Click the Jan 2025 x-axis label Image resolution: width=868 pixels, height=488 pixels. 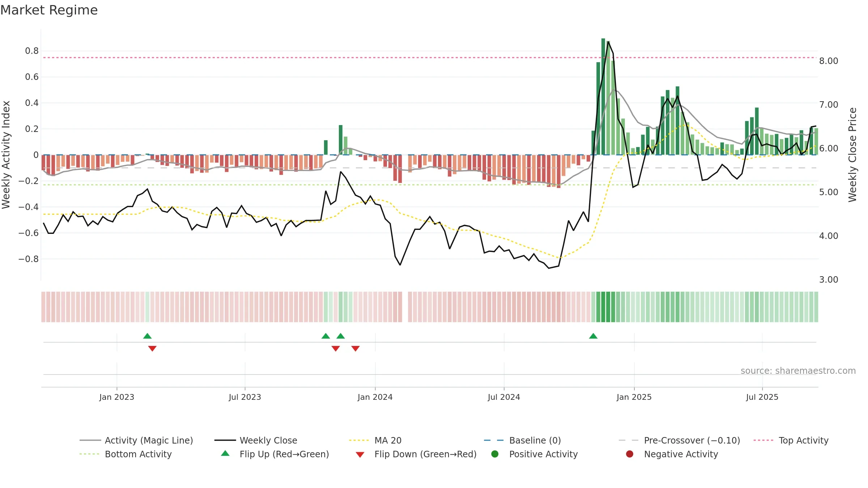click(634, 397)
